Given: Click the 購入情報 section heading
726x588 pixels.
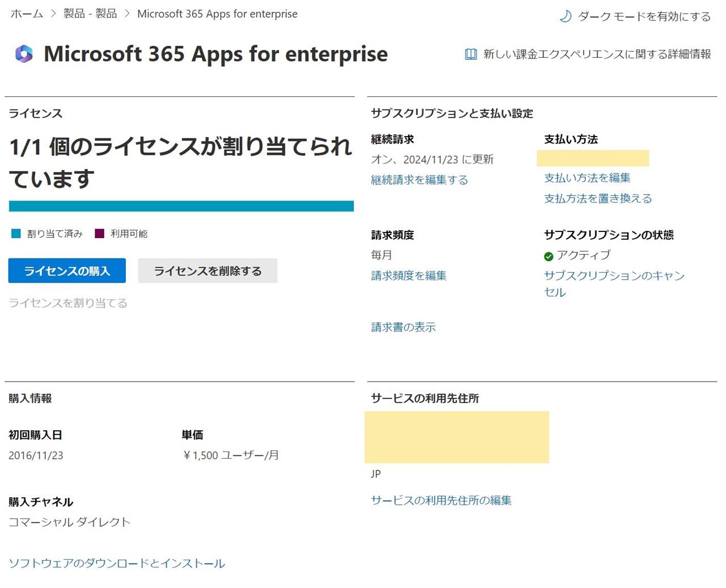Looking at the screenshot, I should click(x=30, y=399).
